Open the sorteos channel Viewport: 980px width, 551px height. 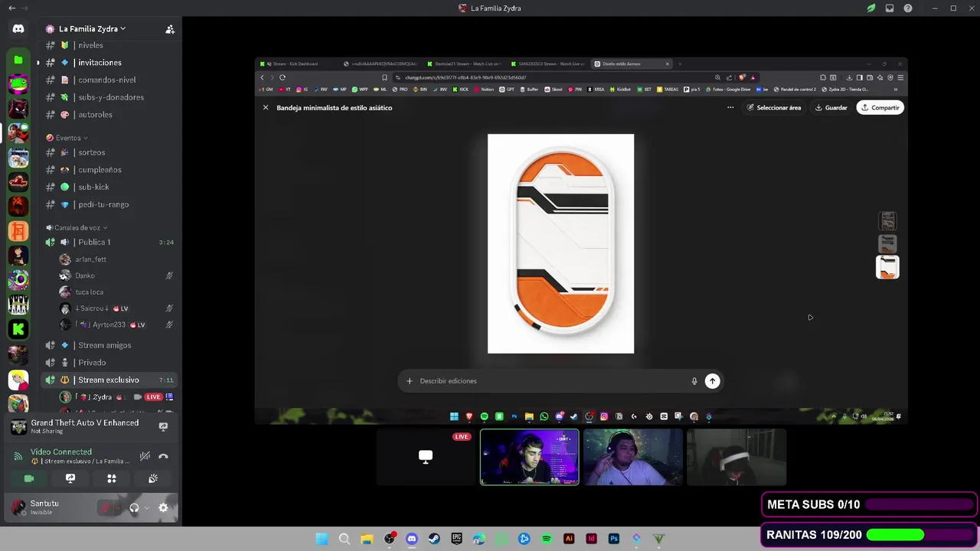pyautogui.click(x=109, y=152)
